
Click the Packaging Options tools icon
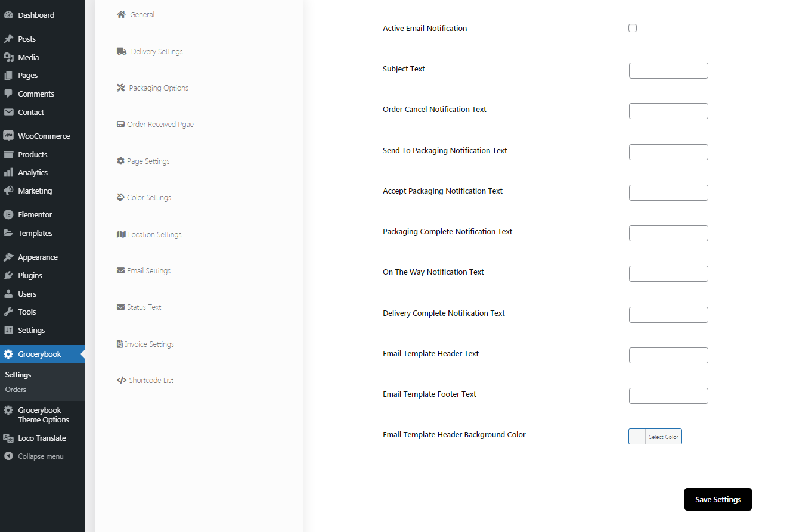[x=120, y=88]
